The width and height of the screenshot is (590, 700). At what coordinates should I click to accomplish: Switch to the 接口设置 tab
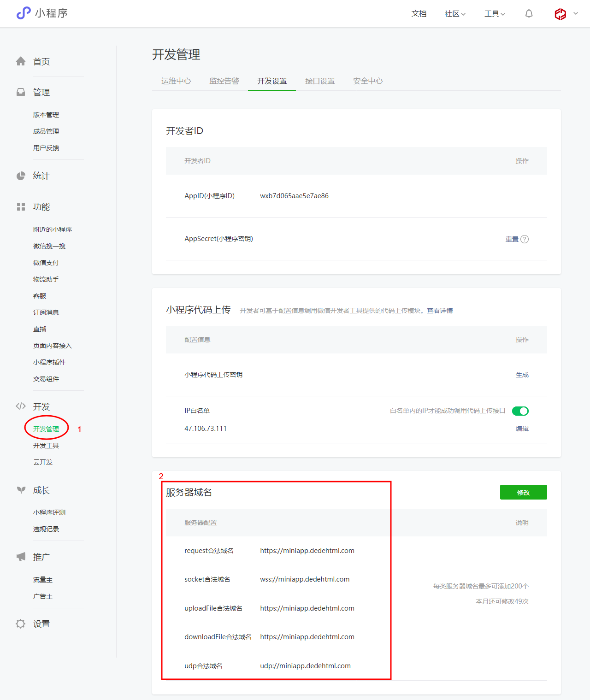[320, 81]
